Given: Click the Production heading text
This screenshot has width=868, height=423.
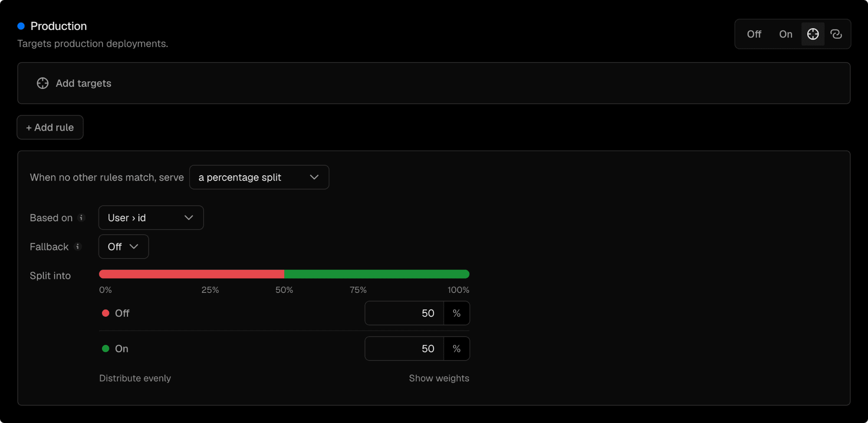Looking at the screenshot, I should tap(59, 26).
